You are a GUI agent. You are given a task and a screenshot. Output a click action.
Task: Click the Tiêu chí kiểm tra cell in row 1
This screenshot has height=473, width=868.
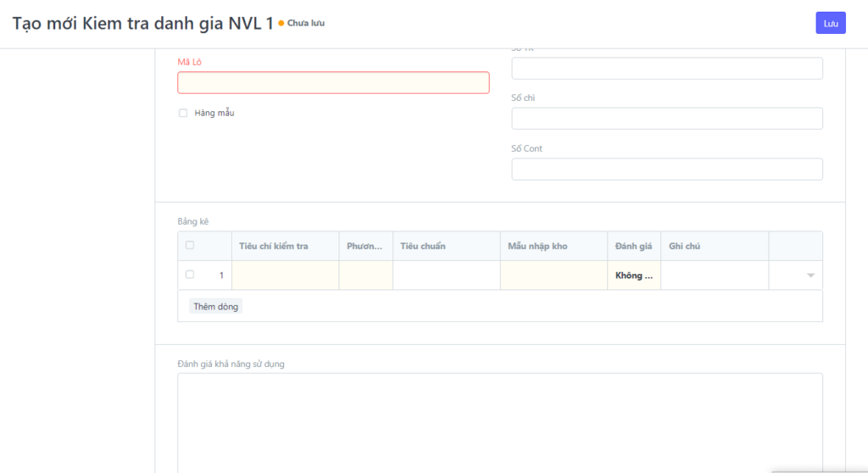click(x=285, y=275)
